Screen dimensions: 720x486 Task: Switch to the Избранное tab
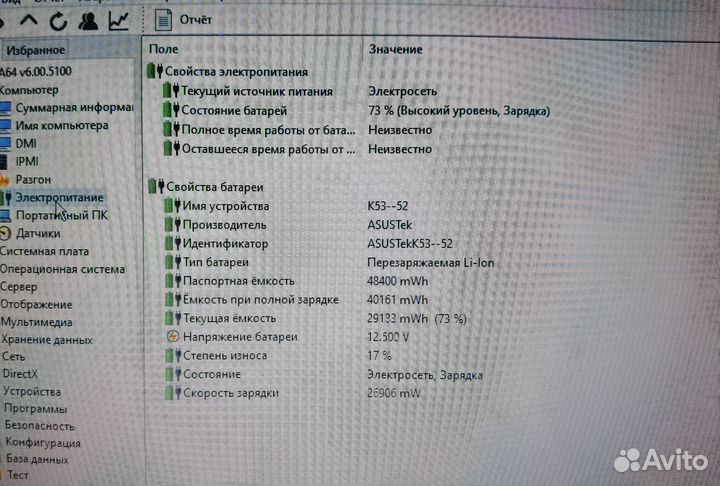(x=35, y=50)
